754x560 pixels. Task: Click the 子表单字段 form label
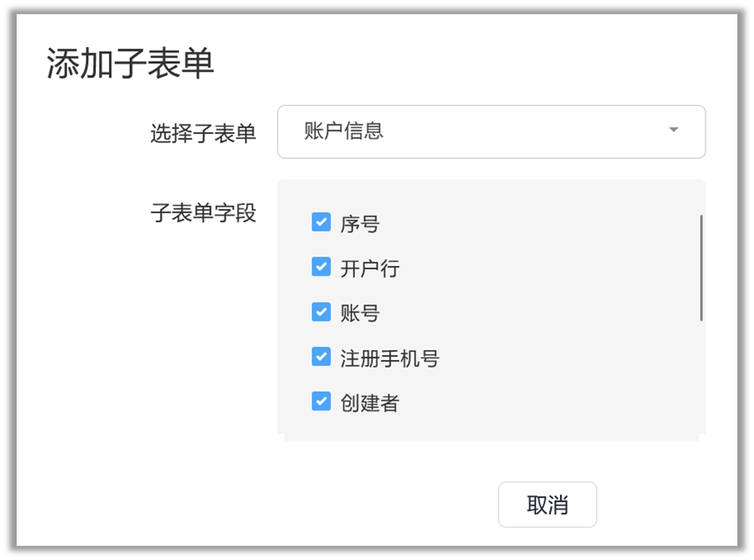[202, 213]
